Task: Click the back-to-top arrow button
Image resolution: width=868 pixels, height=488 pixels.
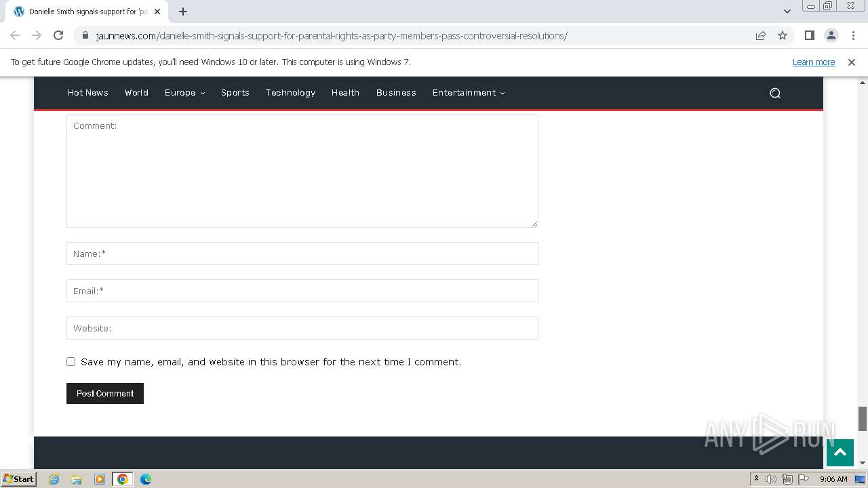Action: pos(840,453)
